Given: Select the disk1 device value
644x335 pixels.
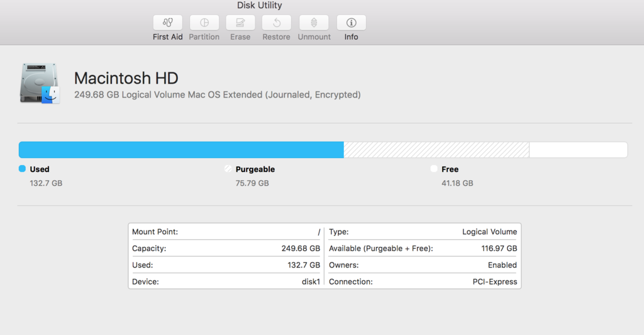Looking at the screenshot, I should (311, 282).
